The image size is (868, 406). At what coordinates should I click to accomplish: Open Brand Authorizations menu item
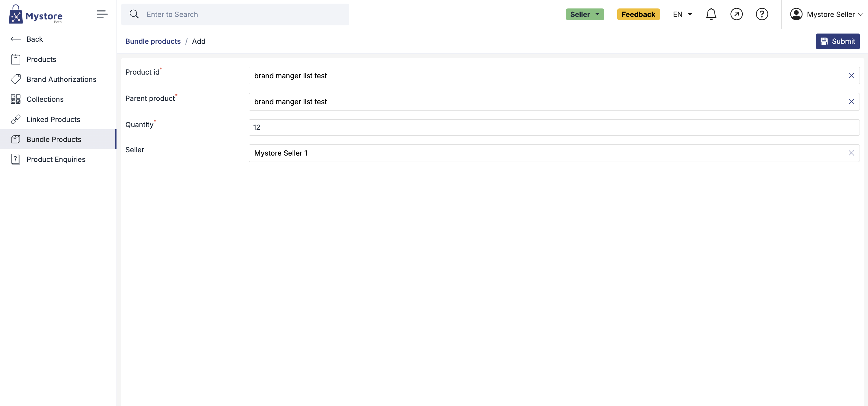(x=61, y=79)
